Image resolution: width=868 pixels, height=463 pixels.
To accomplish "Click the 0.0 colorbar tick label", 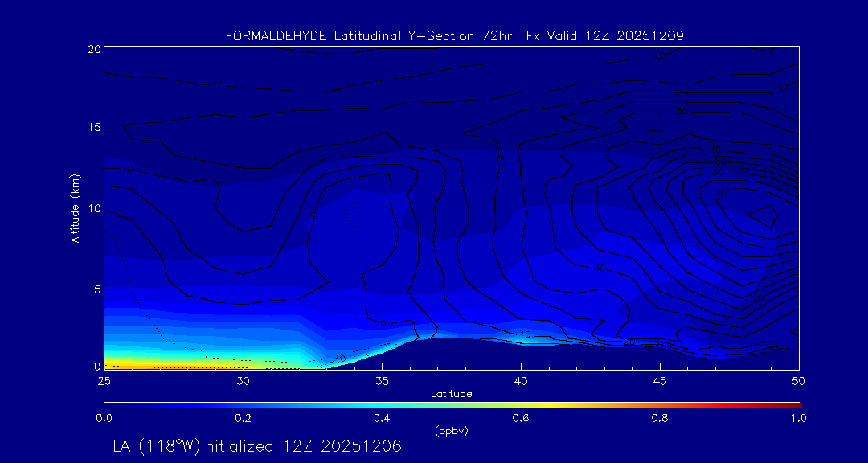I will [x=104, y=418].
